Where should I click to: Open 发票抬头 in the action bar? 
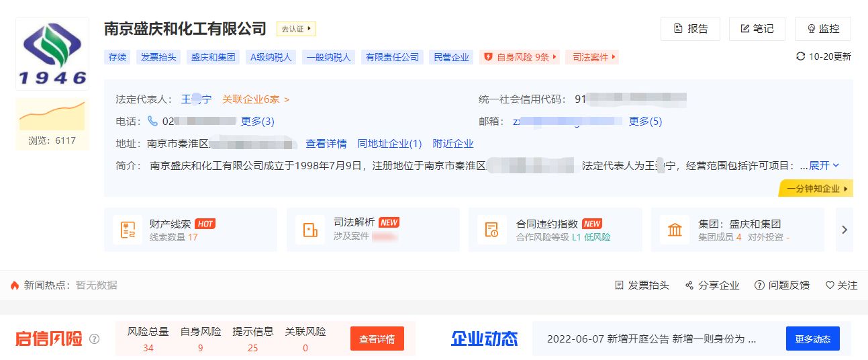pyautogui.click(x=642, y=285)
